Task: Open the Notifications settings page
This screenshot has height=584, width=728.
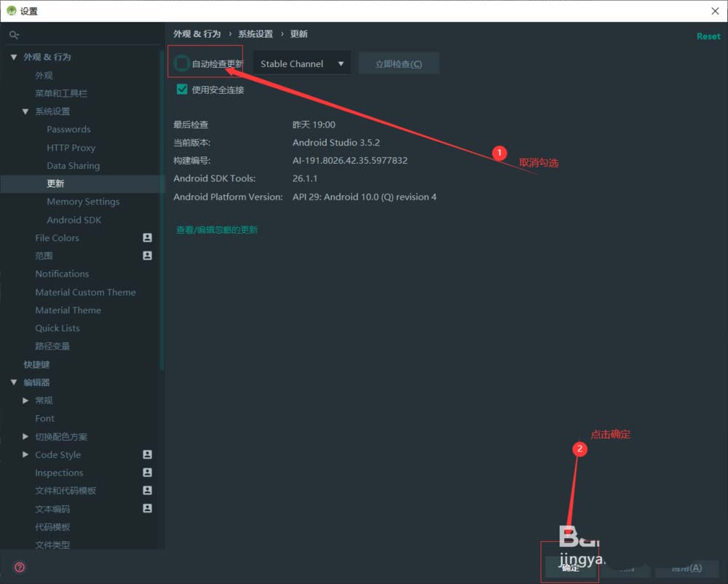Action: tap(62, 274)
